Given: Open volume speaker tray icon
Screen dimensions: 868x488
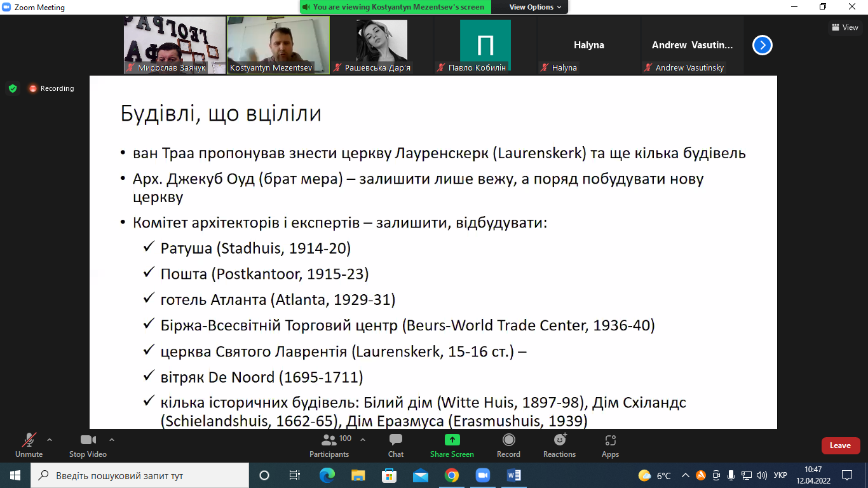Looking at the screenshot, I should pyautogui.click(x=761, y=475).
